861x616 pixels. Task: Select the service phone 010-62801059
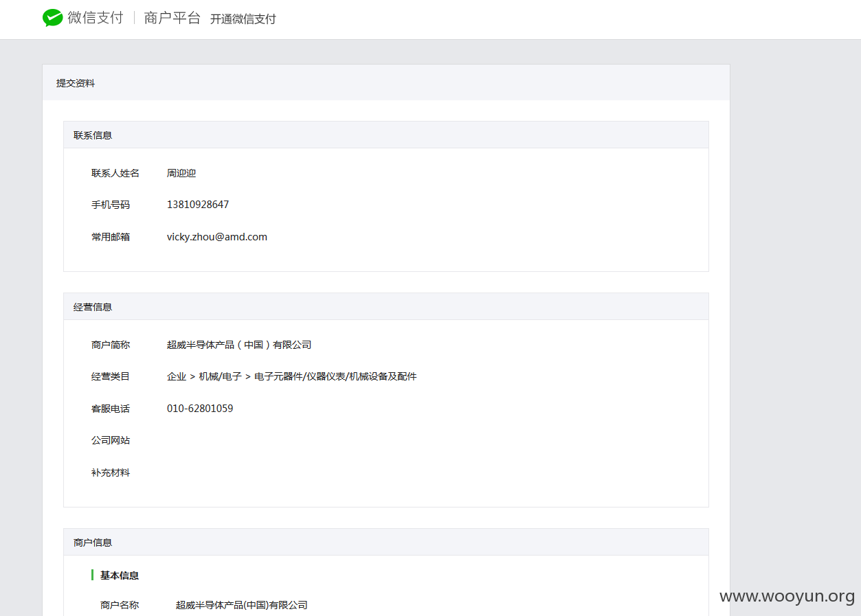(x=200, y=409)
